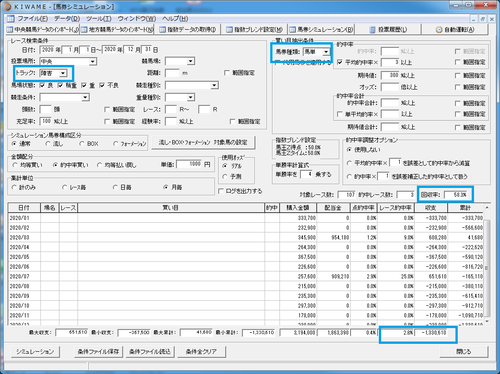Click the 単価 amount input field
Screen dimensions: 500x374
[x=189, y=164]
